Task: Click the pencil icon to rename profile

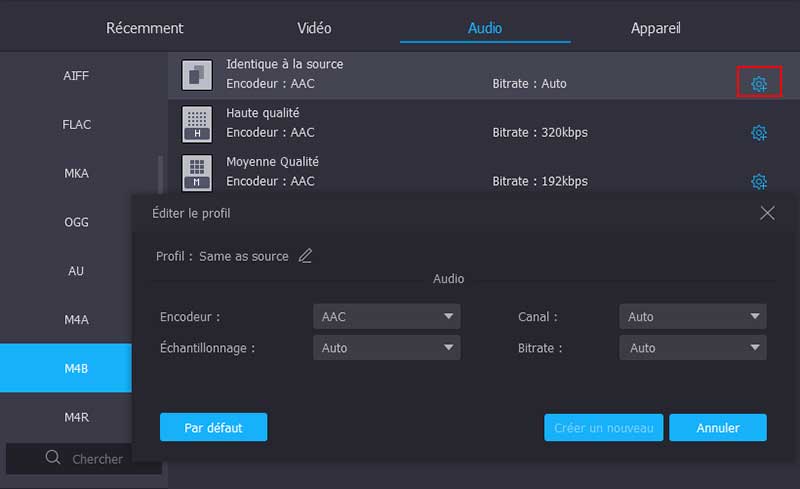Action: click(305, 256)
